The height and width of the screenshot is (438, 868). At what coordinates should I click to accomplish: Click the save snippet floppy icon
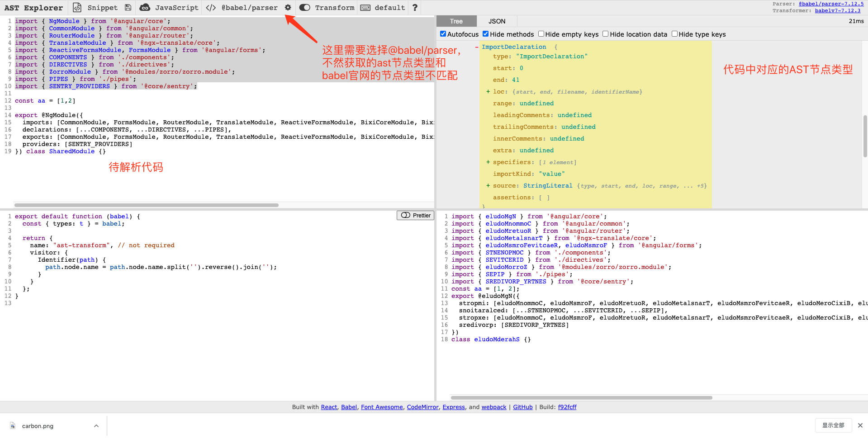[x=128, y=7]
